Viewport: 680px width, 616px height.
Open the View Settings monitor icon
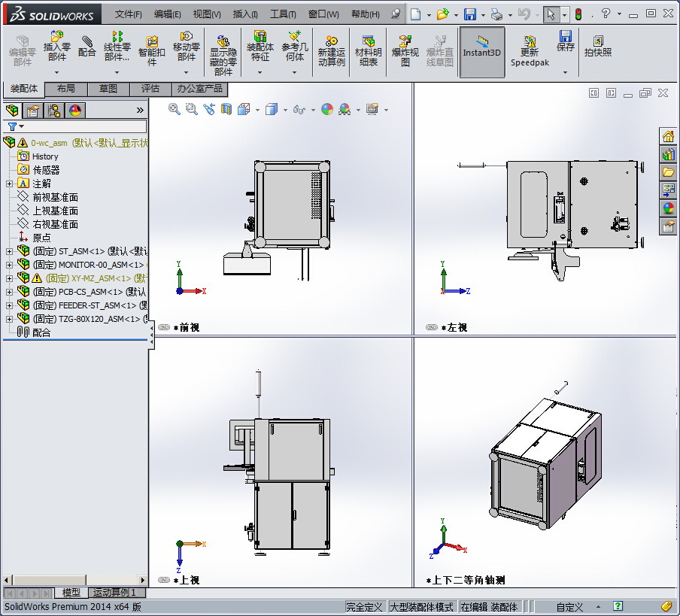click(x=372, y=109)
